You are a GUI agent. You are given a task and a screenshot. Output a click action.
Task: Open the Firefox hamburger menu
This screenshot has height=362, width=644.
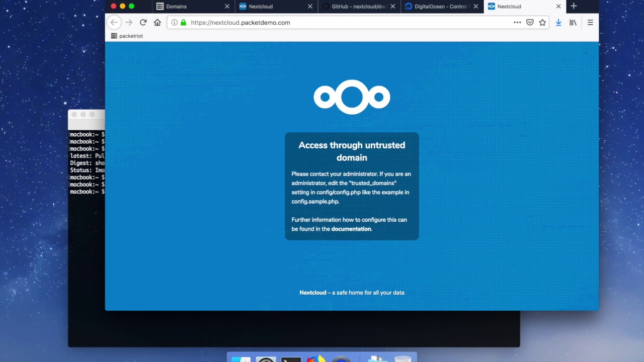(x=590, y=23)
